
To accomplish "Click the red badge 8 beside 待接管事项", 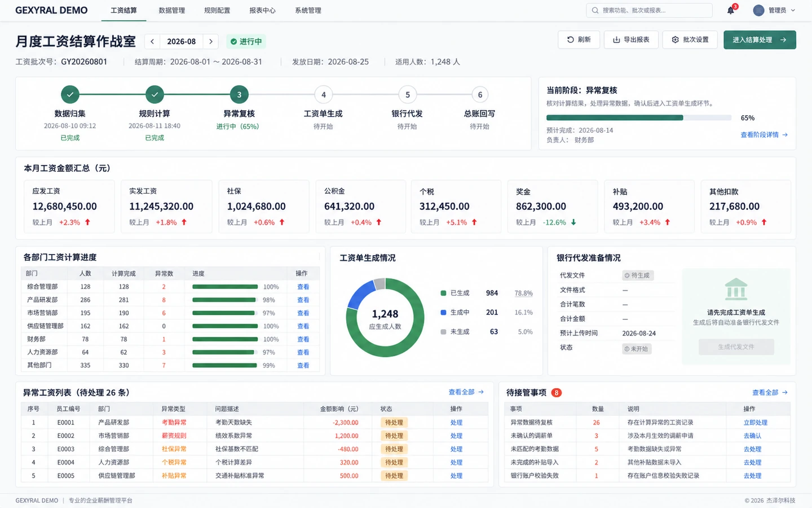I will click(x=556, y=392).
